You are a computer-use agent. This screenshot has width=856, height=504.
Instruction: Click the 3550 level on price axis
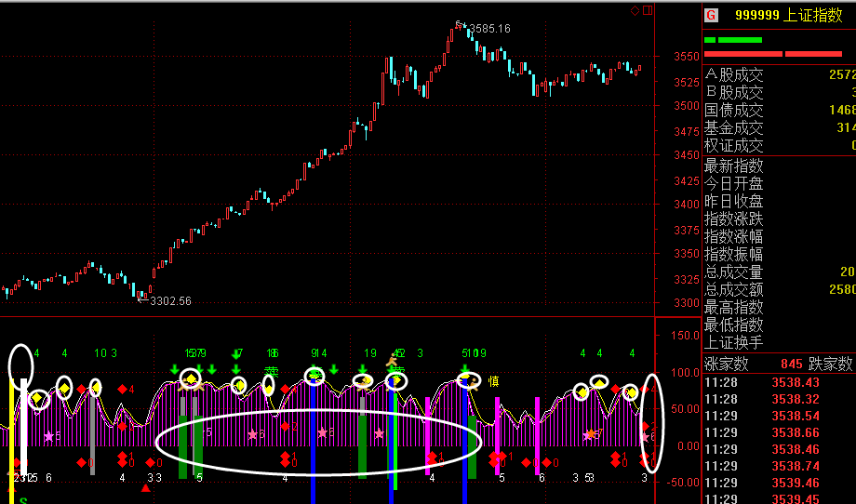(686, 57)
